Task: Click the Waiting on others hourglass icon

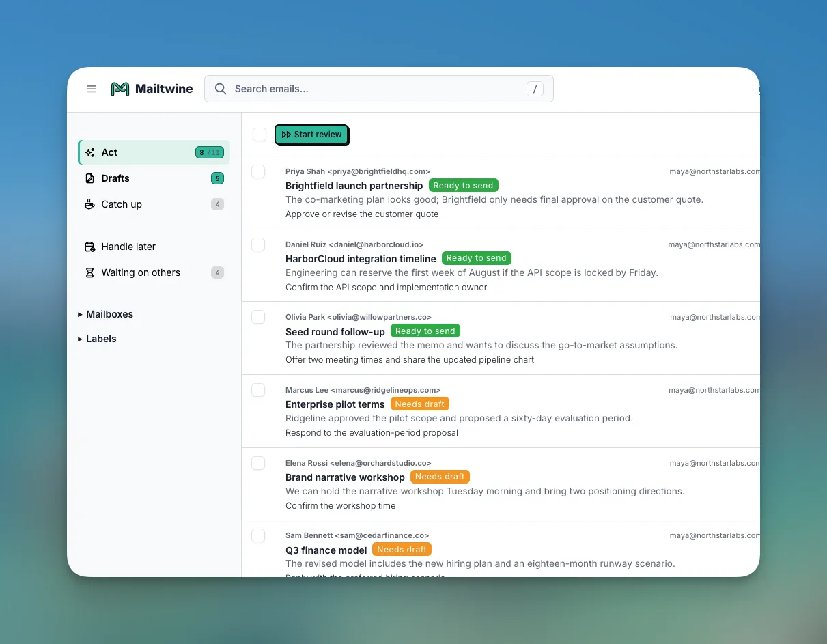Action: tap(89, 272)
